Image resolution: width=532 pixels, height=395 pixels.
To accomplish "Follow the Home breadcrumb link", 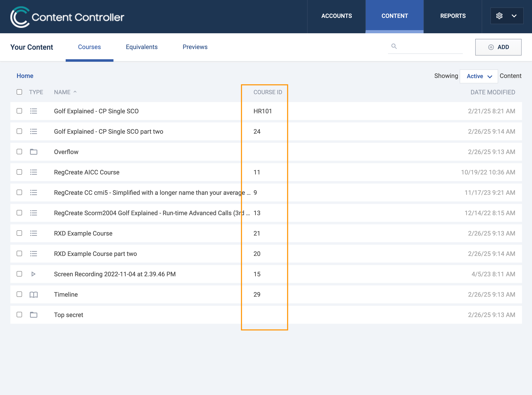I will pos(25,76).
